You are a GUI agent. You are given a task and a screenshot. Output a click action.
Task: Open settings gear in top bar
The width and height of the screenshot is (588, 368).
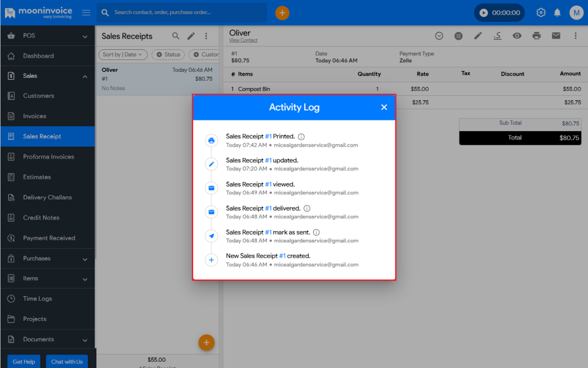[x=541, y=13]
